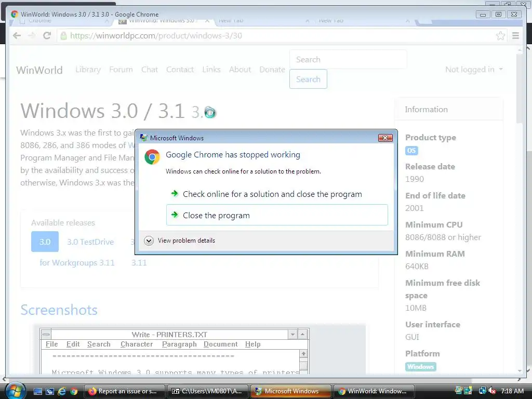Screen dimensions: 532x399
Task: Switch to the 'WinWorld: Windows 3.0' browser tab
Action: click(163, 21)
